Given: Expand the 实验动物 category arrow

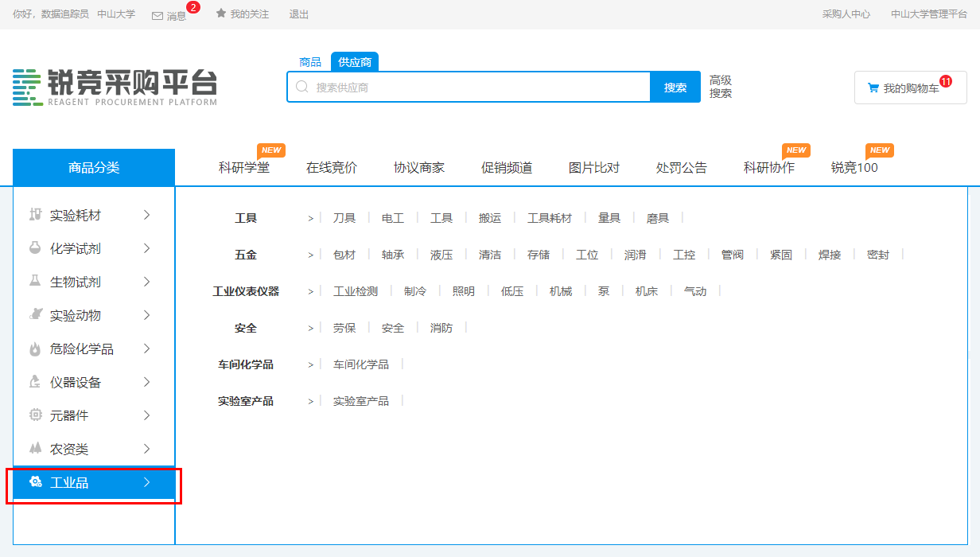Looking at the screenshot, I should coord(146,315).
